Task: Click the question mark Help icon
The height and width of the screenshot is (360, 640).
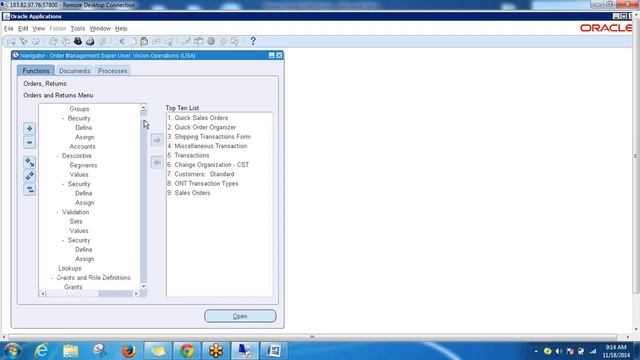Action: click(253, 41)
